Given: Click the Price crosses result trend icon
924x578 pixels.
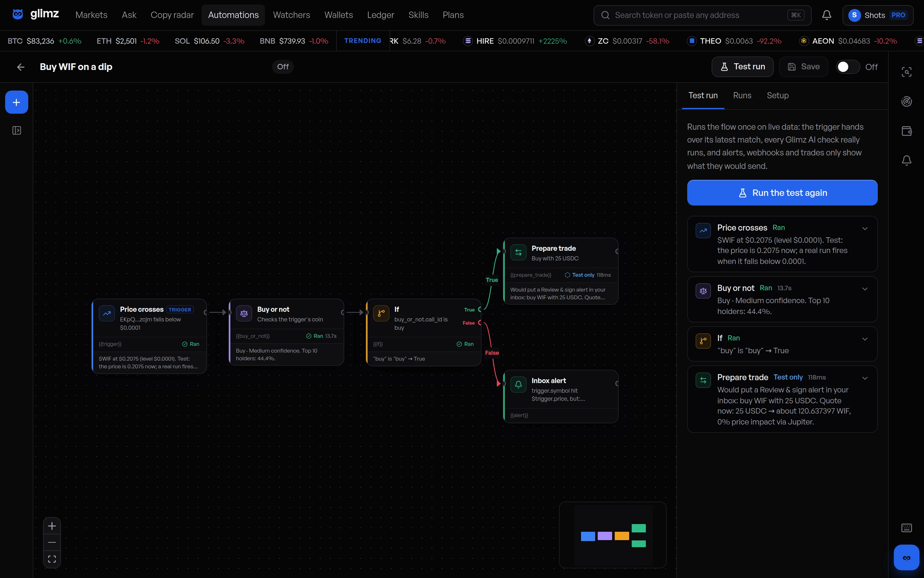Looking at the screenshot, I should [x=703, y=231].
